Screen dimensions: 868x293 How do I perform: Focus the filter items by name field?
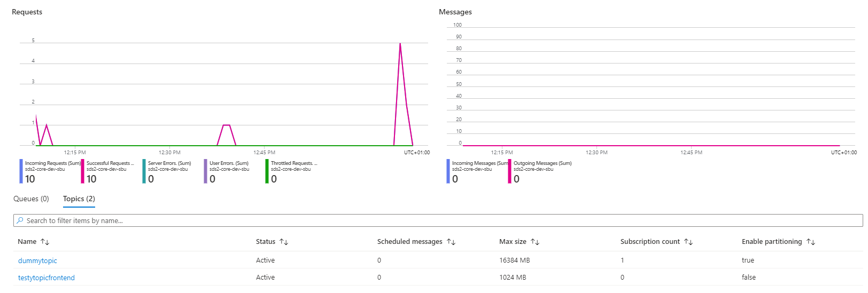(x=428, y=220)
